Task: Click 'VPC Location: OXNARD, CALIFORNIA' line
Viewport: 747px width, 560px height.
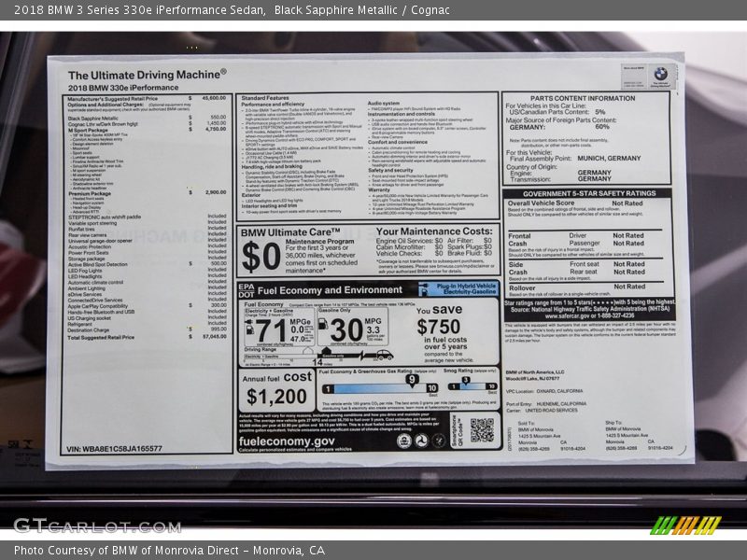Action: pos(544,391)
